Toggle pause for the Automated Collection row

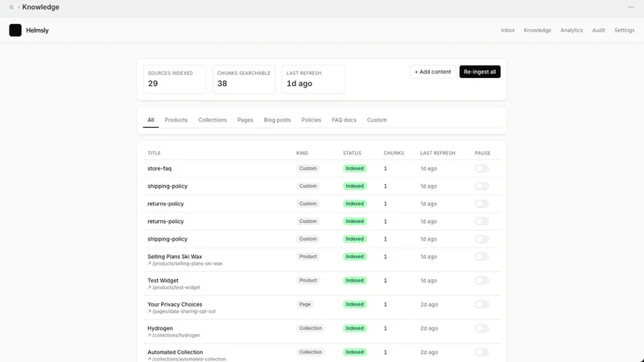pos(481,352)
